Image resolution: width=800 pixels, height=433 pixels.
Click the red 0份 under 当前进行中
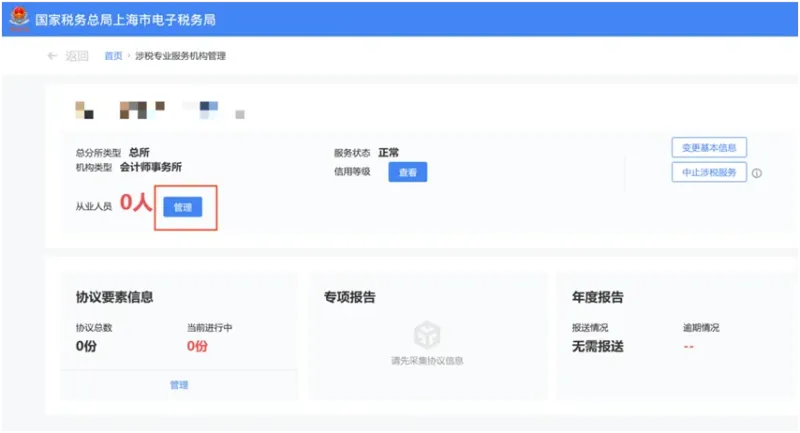(x=197, y=346)
